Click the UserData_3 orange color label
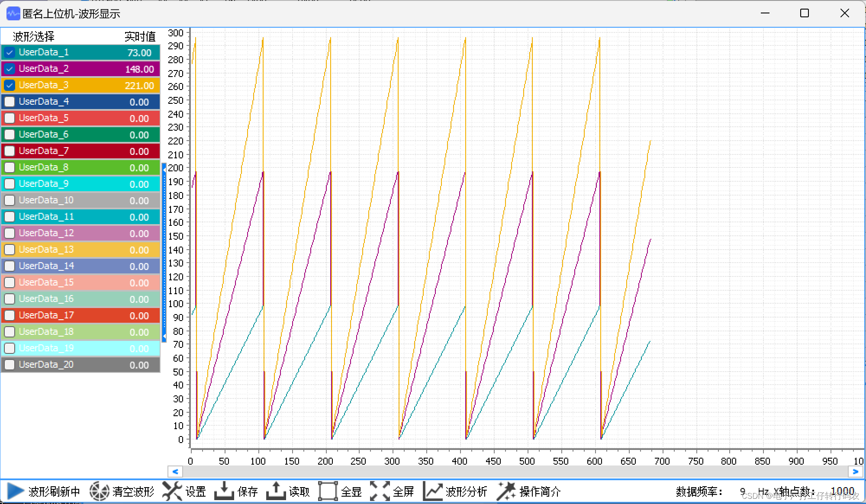 (44, 85)
